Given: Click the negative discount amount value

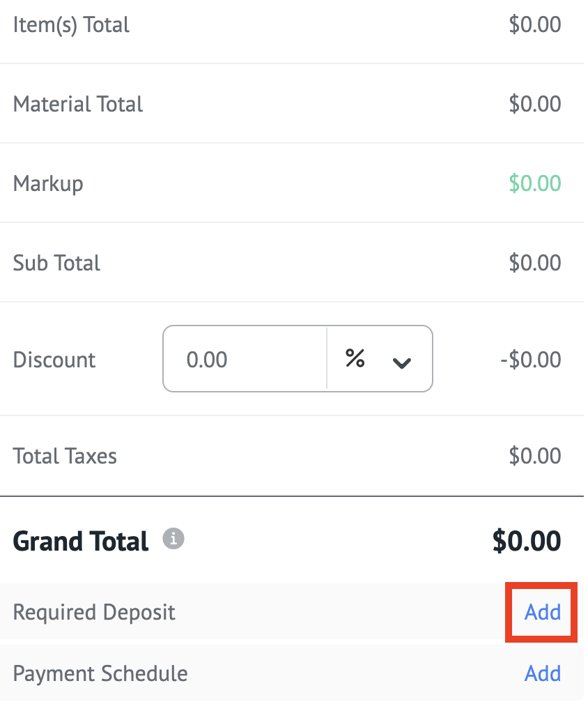Looking at the screenshot, I should pyautogui.click(x=530, y=360).
